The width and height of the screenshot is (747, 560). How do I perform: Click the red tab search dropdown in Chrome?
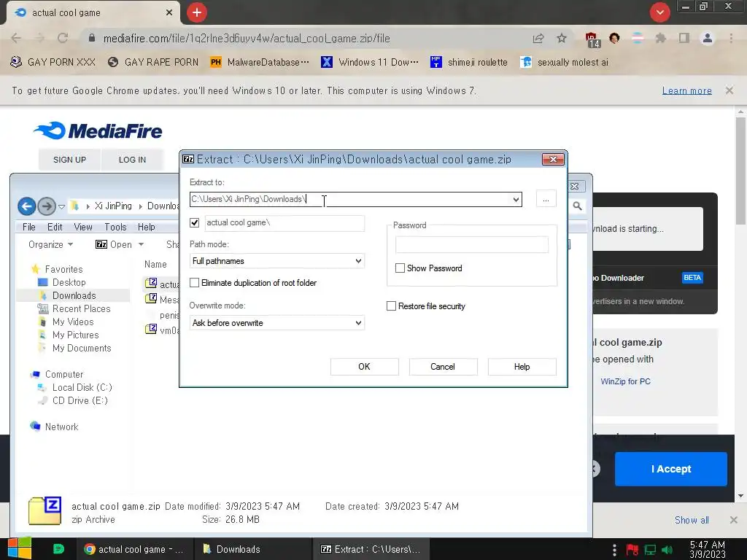tap(659, 12)
